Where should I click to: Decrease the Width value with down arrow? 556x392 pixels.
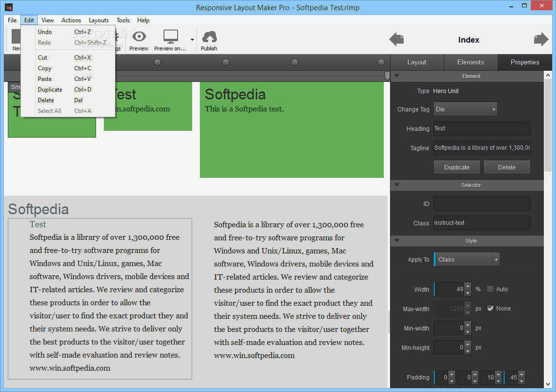[x=468, y=293]
